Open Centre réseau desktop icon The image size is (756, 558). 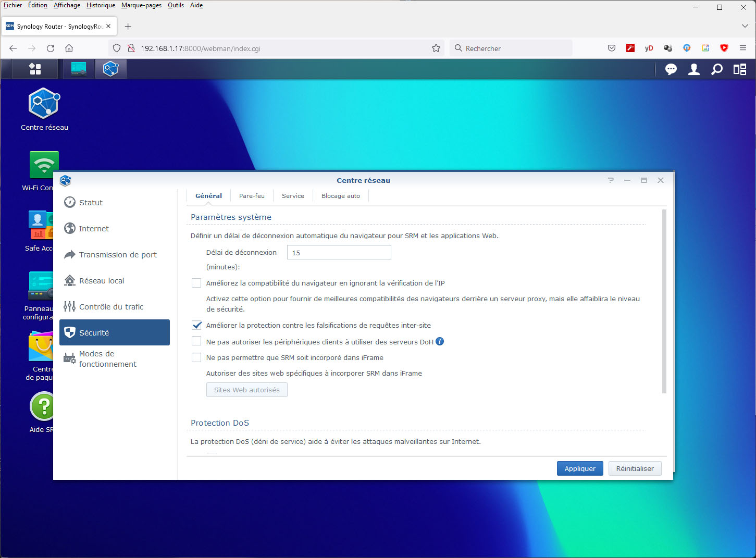[x=44, y=104]
